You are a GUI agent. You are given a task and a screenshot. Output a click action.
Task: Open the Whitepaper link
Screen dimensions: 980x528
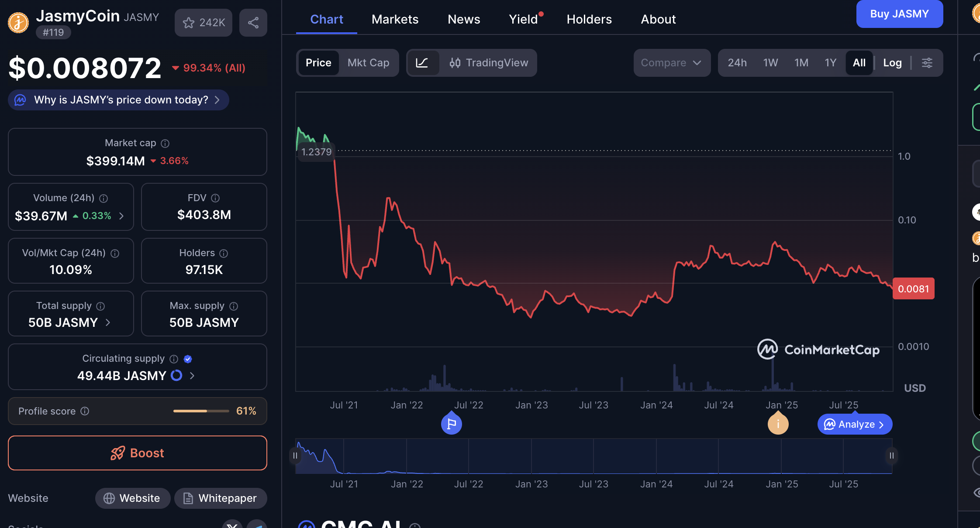[x=221, y=498]
